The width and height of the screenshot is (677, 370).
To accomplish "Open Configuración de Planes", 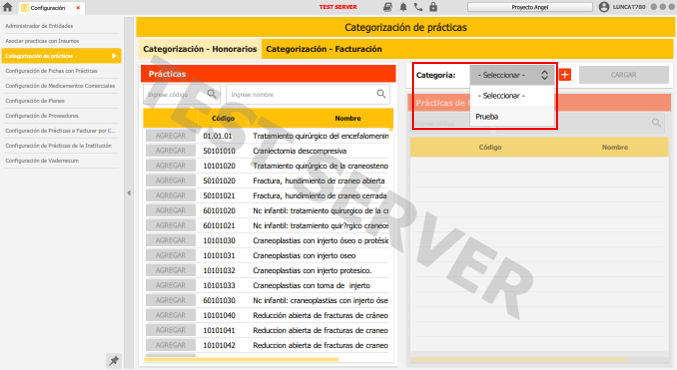I will 60,101.
